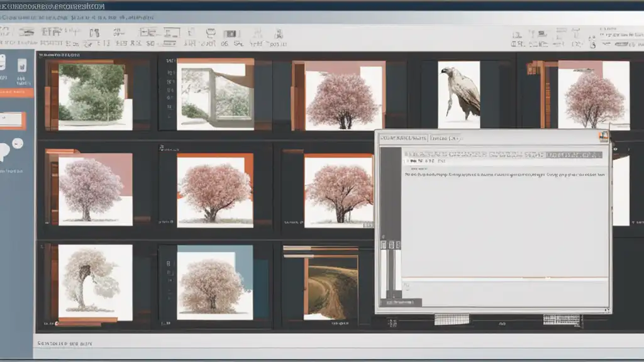
Task: Click the orange icon in dialog's top-right corner
Action: [x=604, y=136]
